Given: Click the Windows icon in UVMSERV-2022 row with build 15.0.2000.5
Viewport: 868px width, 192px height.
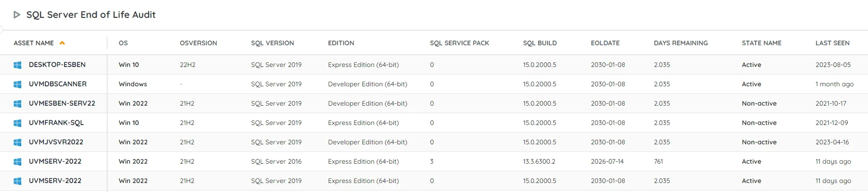Looking at the screenshot, I should point(17,181).
